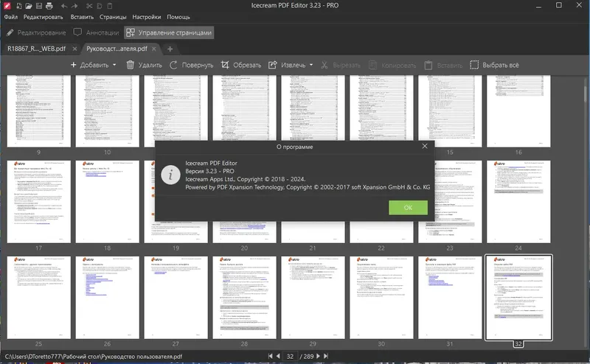590x364 pixels.
Task: Select page 16 thumbnail
Action: click(518, 111)
